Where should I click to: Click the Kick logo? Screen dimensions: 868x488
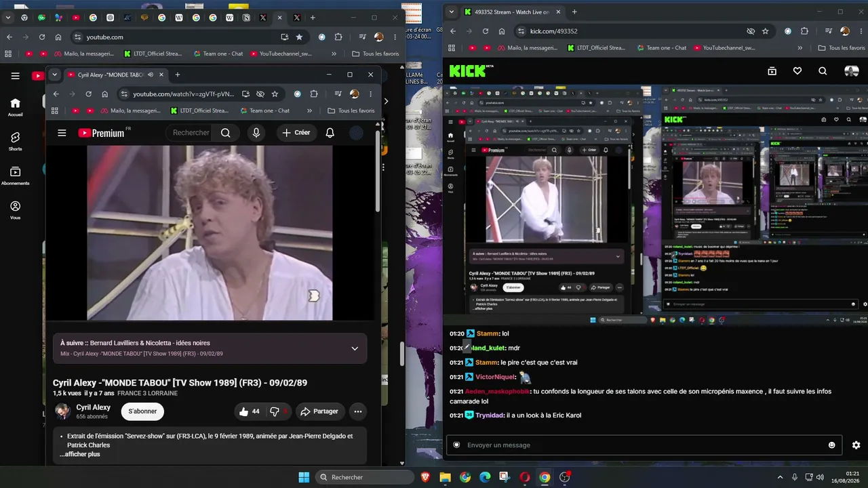[468, 70]
